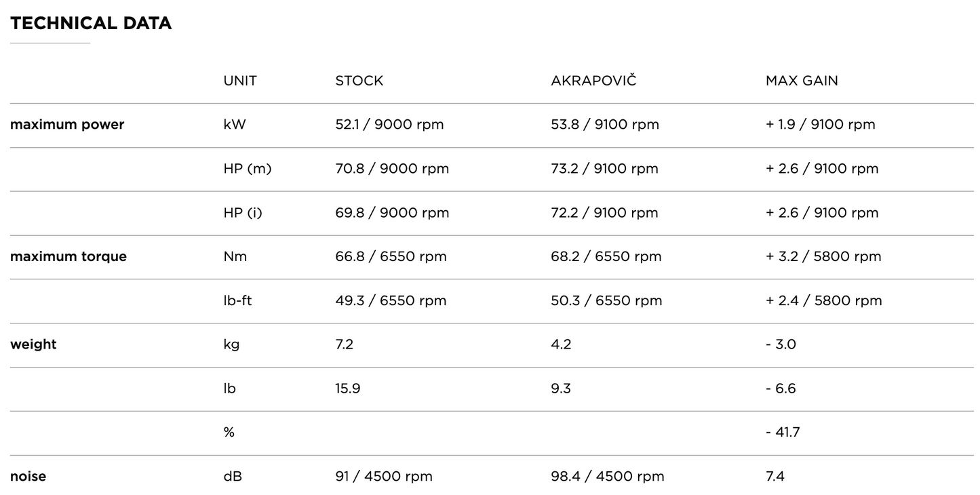Select the noise row label
The height and width of the screenshot is (495, 980).
[28, 477]
